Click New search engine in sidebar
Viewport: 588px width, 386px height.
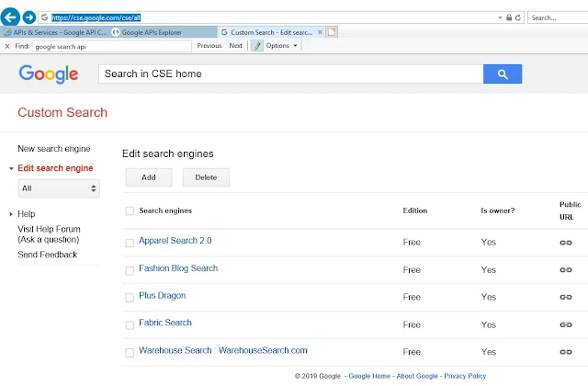pos(54,149)
